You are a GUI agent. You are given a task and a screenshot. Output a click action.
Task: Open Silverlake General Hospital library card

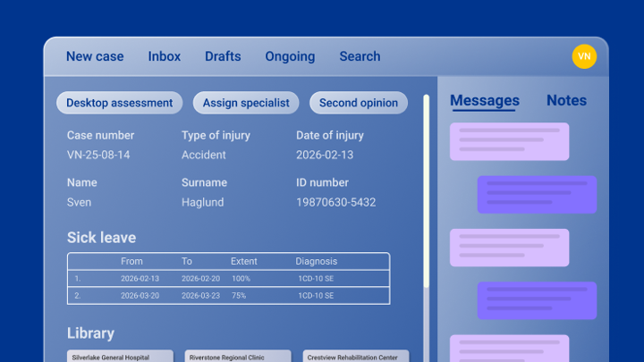(x=120, y=356)
